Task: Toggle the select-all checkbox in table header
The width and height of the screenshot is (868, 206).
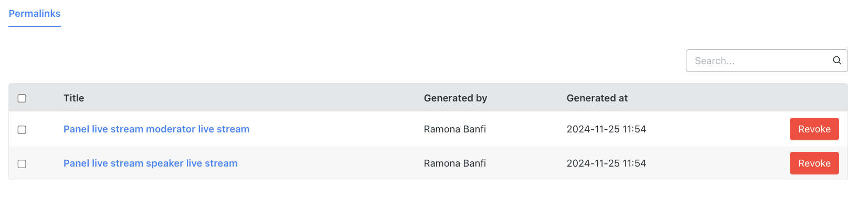Action: (x=22, y=98)
